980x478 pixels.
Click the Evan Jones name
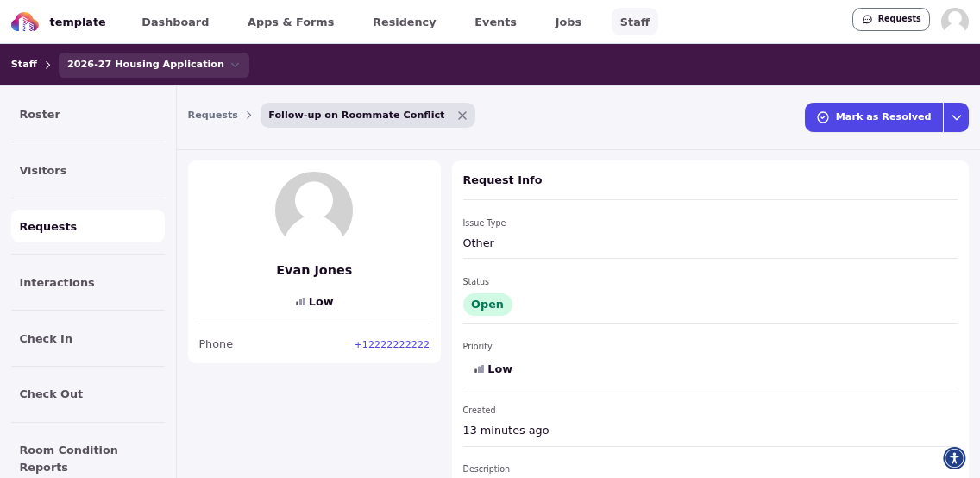[314, 271]
